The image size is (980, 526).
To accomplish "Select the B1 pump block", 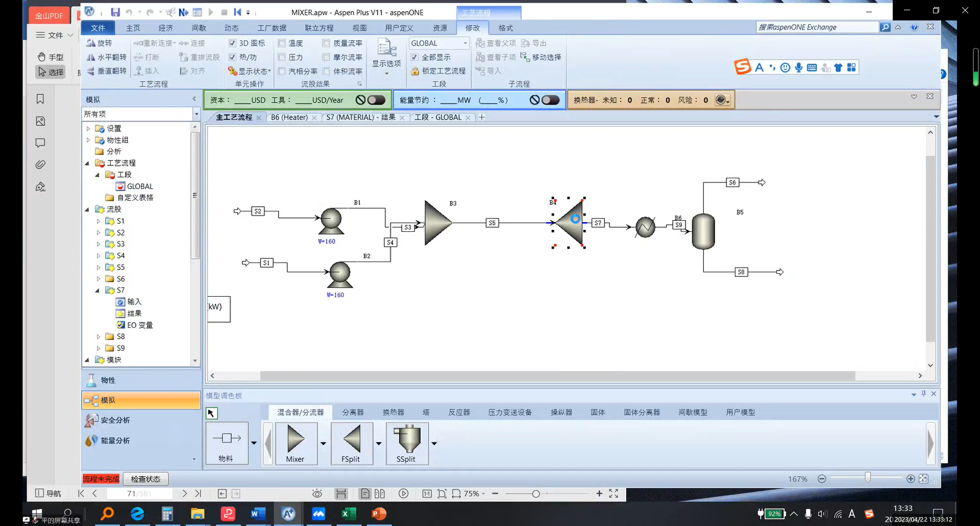I will [x=331, y=221].
